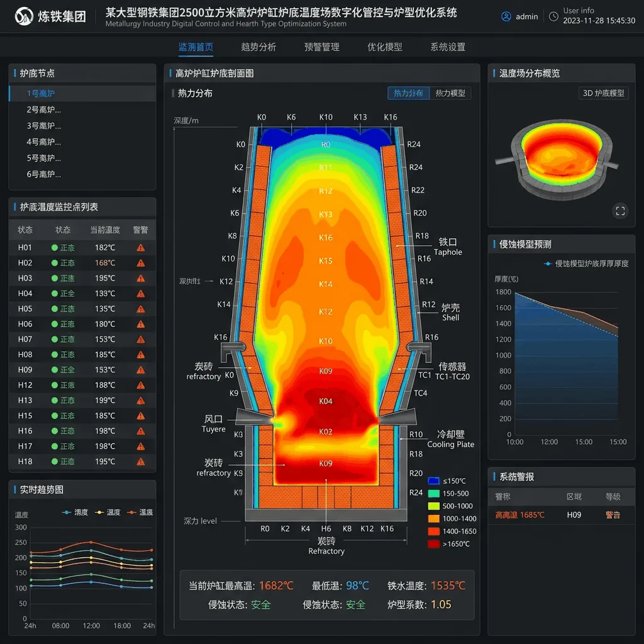Click warning triangle for H04 row
The width and height of the screenshot is (644, 644).
140,293
